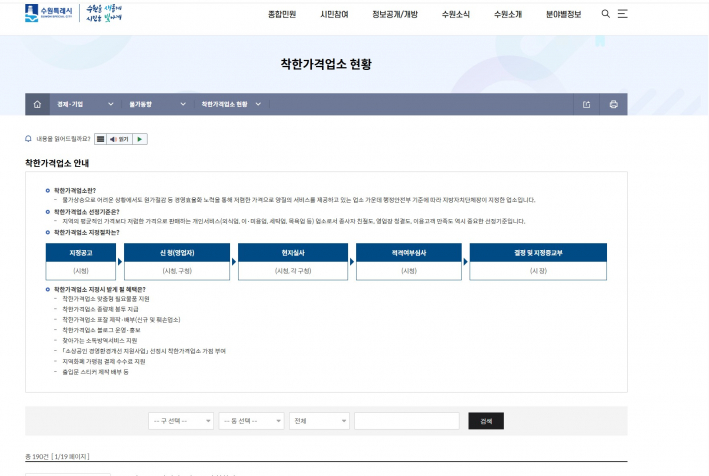709x476 pixels.
Task: Open the 분야별정보 menu
Action: point(563,14)
